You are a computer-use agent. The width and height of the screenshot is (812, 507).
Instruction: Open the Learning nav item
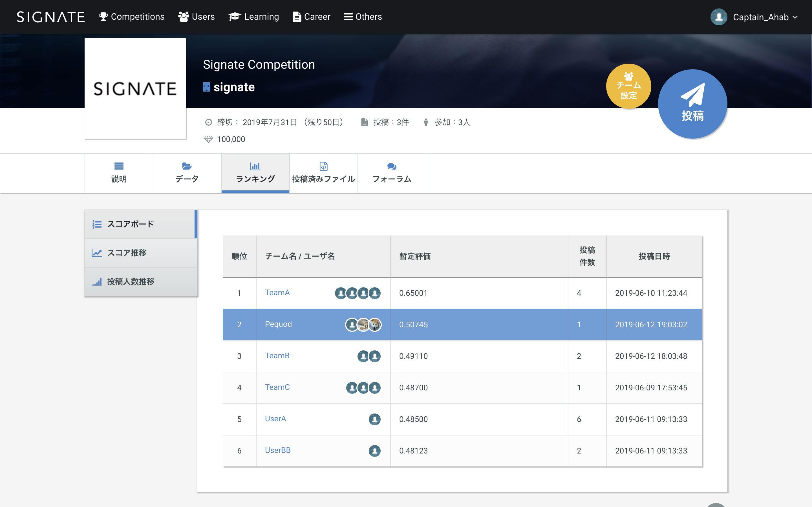coord(254,17)
